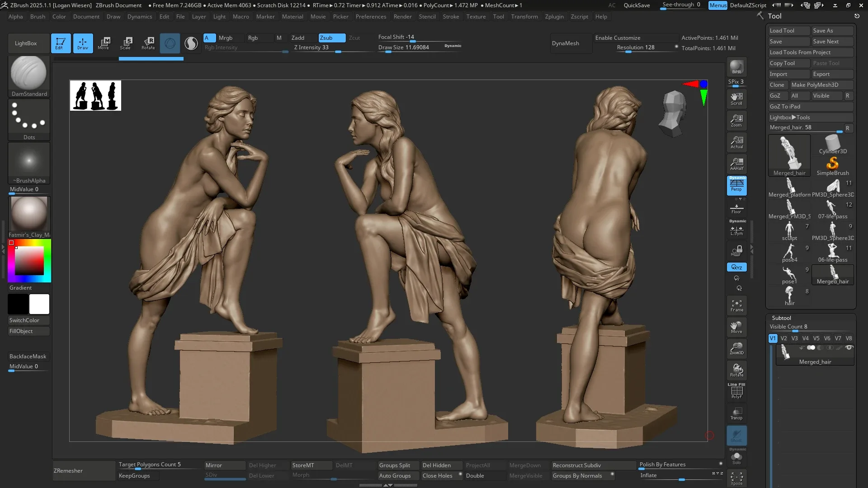
Task: Open the Fatmir's Clay material picker
Action: (x=29, y=217)
